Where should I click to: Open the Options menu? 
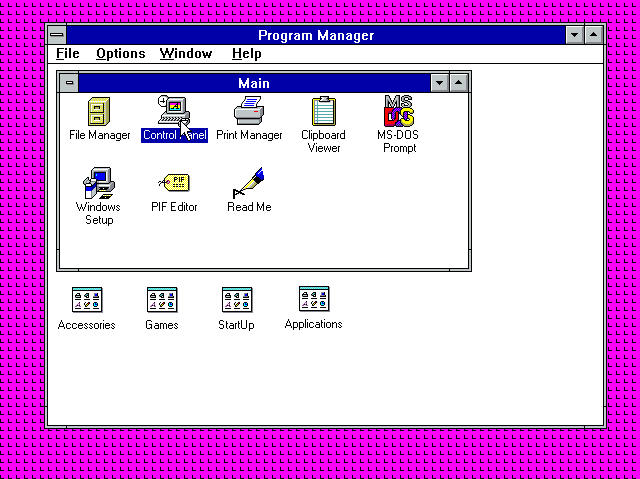click(121, 53)
